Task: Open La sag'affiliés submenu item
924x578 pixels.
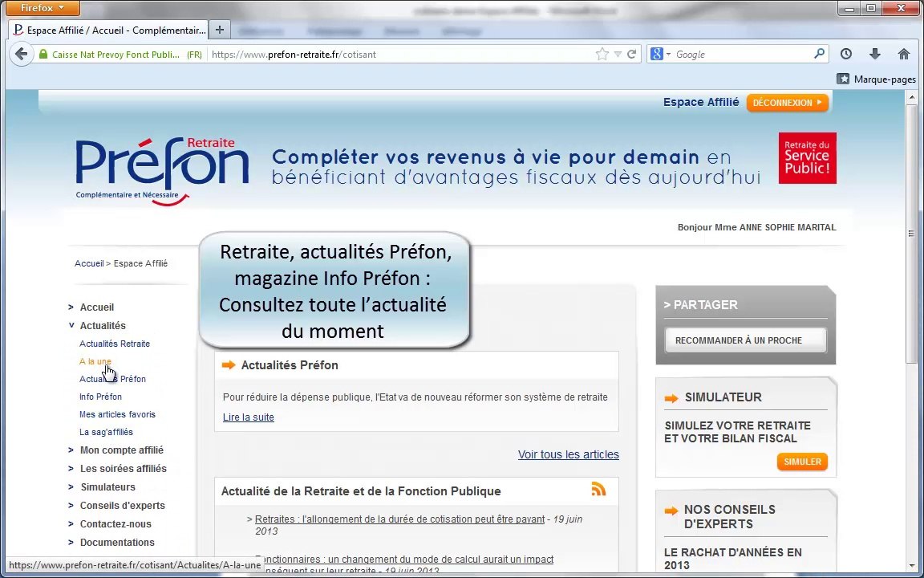Action: click(x=106, y=433)
